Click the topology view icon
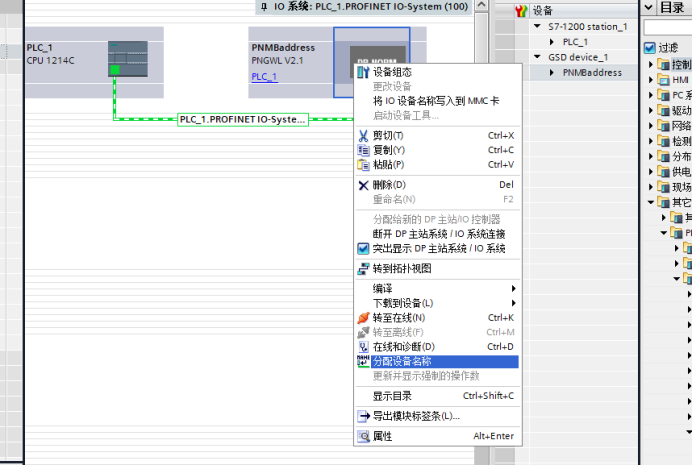The height and width of the screenshot is (466, 692). click(x=363, y=269)
